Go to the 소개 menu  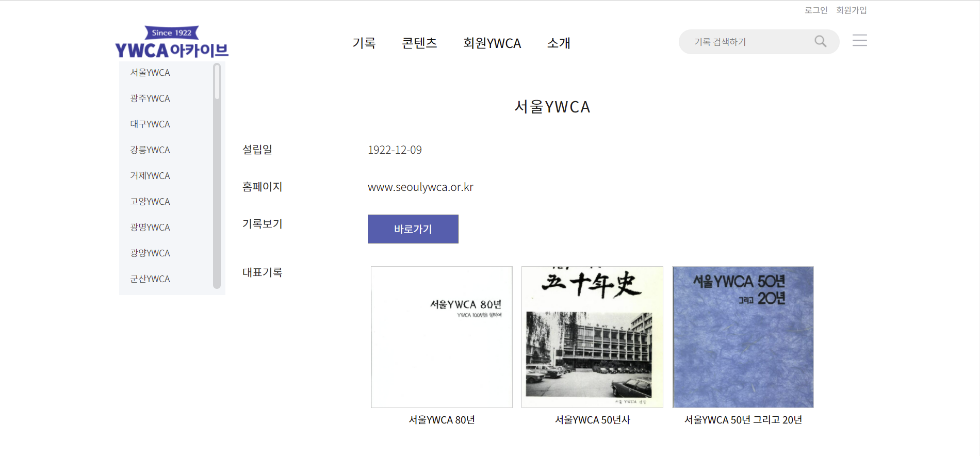click(x=559, y=43)
